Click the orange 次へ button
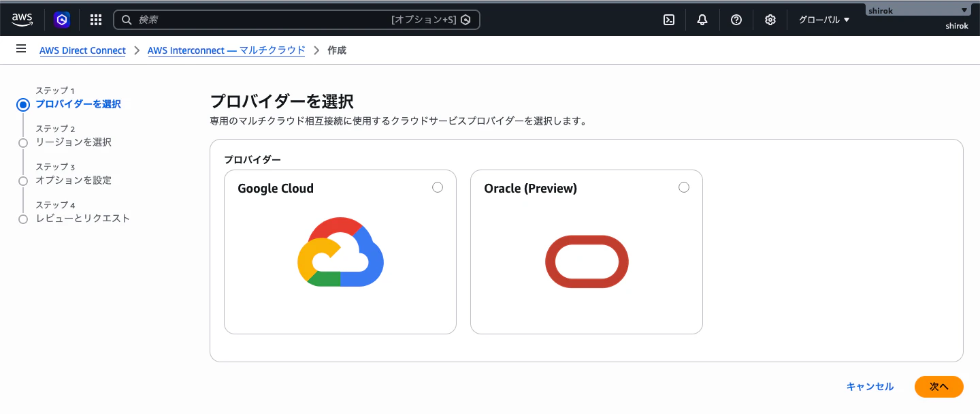Image resolution: width=980 pixels, height=414 pixels. 939,386
